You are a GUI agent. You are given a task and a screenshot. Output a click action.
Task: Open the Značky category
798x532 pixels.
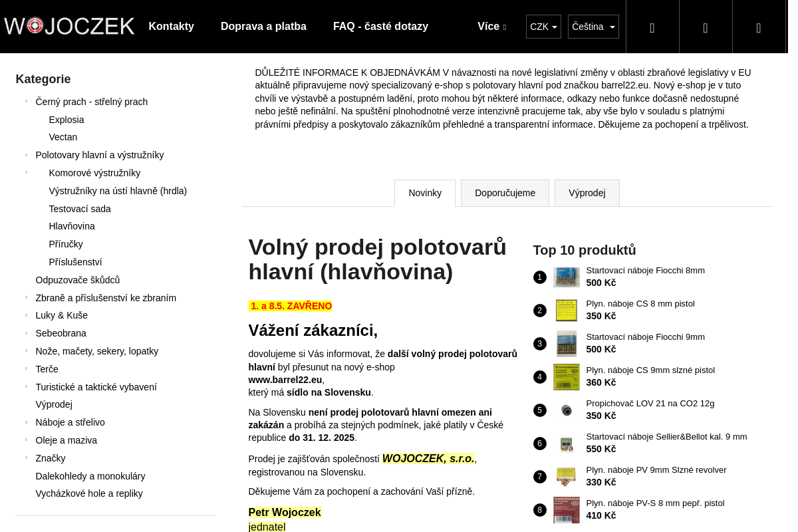click(x=51, y=458)
